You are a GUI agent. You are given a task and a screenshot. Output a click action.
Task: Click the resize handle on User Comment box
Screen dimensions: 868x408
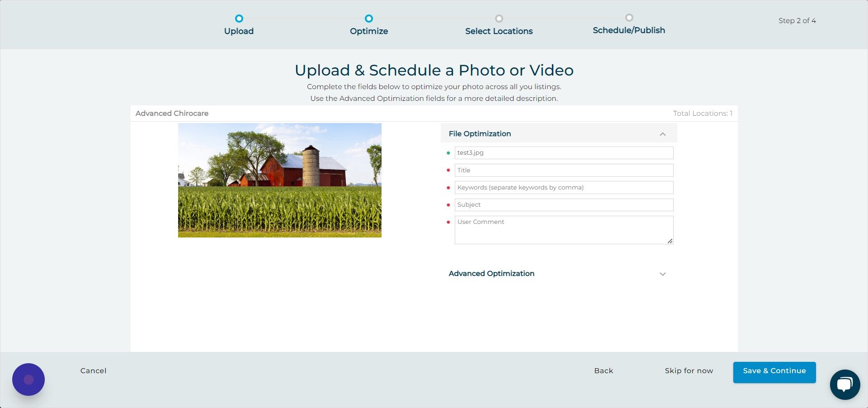670,242
